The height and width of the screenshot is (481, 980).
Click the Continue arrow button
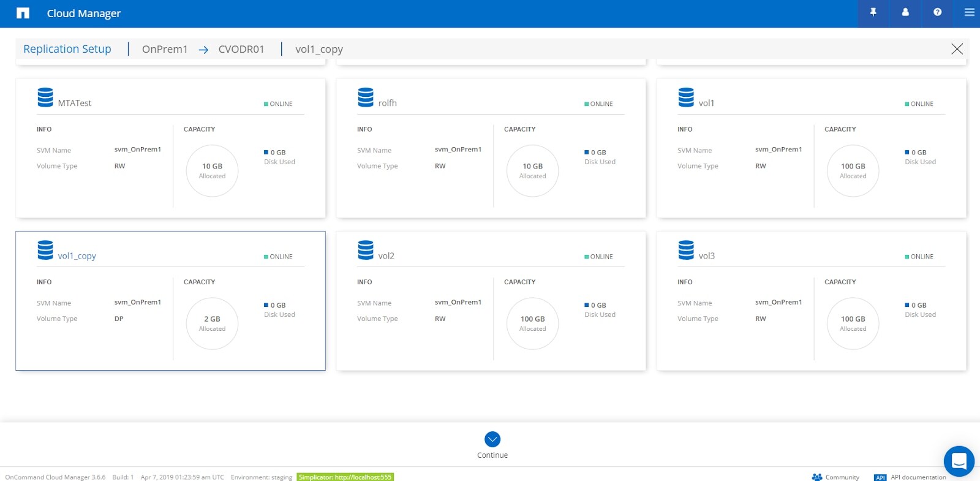492,439
